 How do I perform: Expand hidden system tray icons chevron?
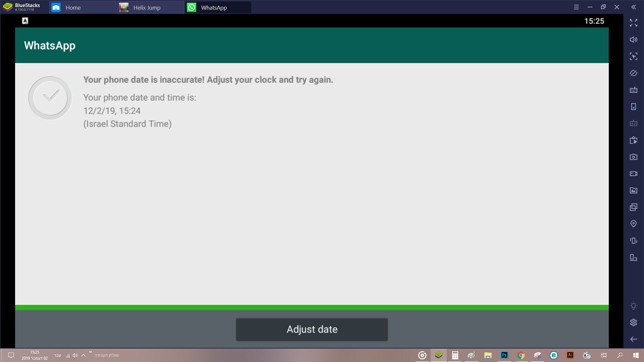pyautogui.click(x=84, y=355)
